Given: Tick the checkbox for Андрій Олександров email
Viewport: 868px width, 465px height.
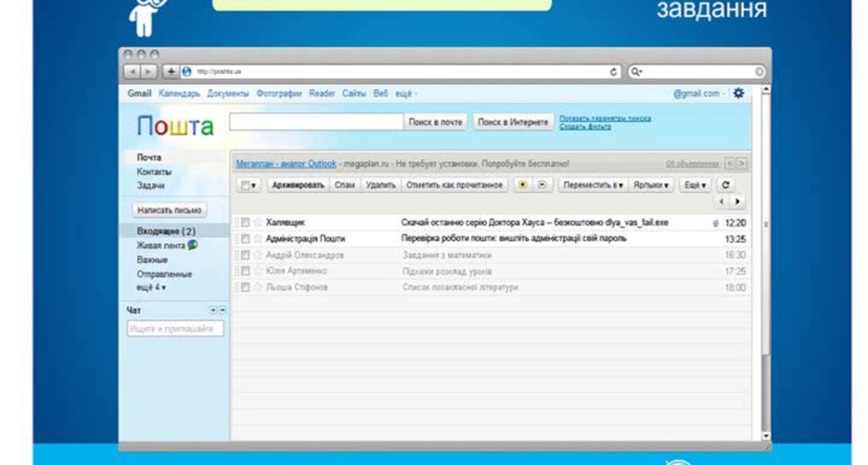Looking at the screenshot, I should 245,255.
